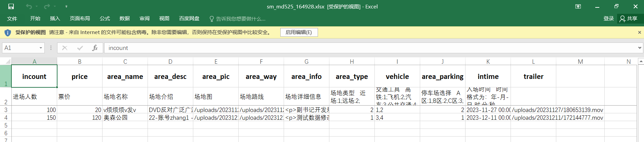
Task: Close the Protected View warning bar
Action: click(639, 32)
